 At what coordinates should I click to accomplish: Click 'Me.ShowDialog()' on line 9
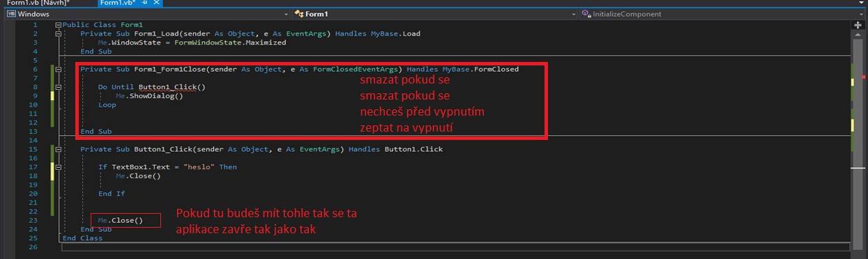coord(149,96)
